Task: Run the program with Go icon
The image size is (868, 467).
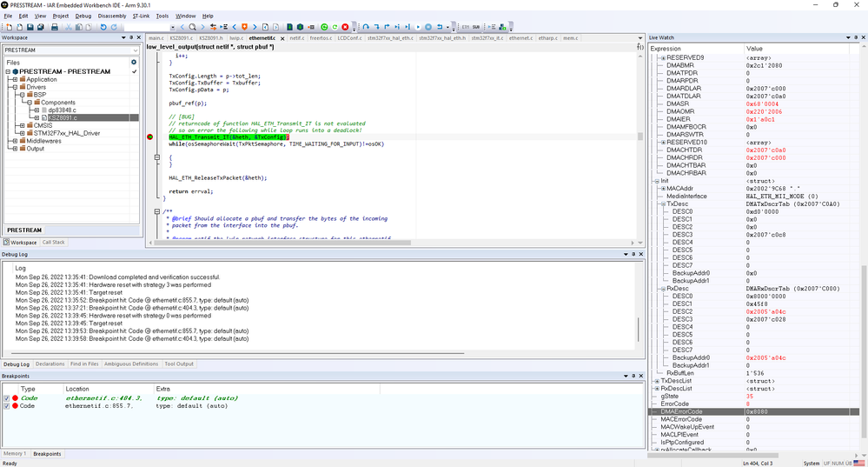Action: point(418,27)
